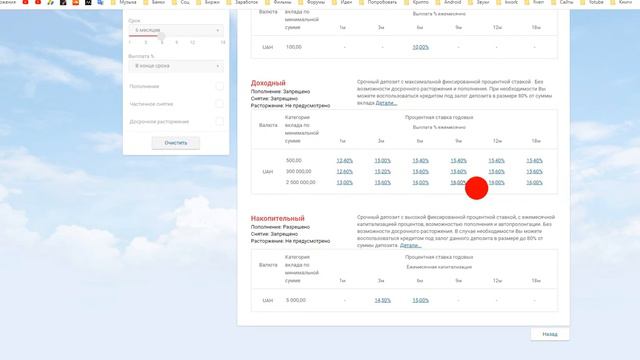Click the 'Очистить' button
Viewport: 640px width, 360px height.
pyautogui.click(x=176, y=143)
